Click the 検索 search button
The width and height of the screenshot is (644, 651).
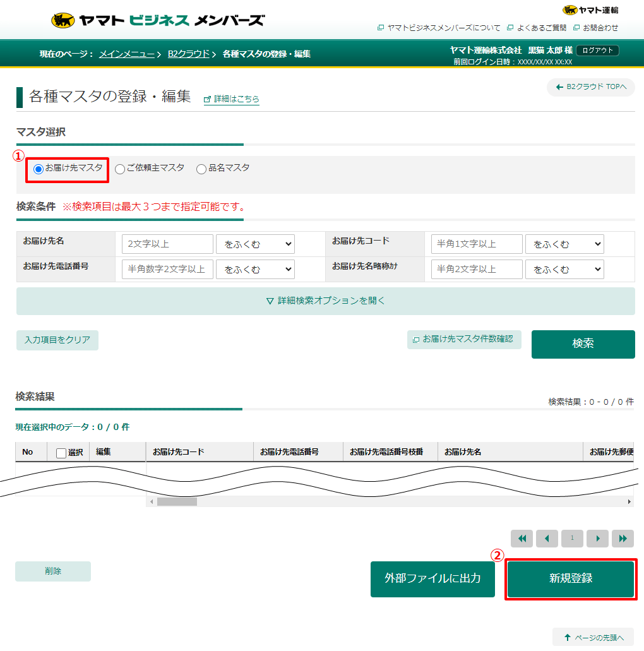582,344
